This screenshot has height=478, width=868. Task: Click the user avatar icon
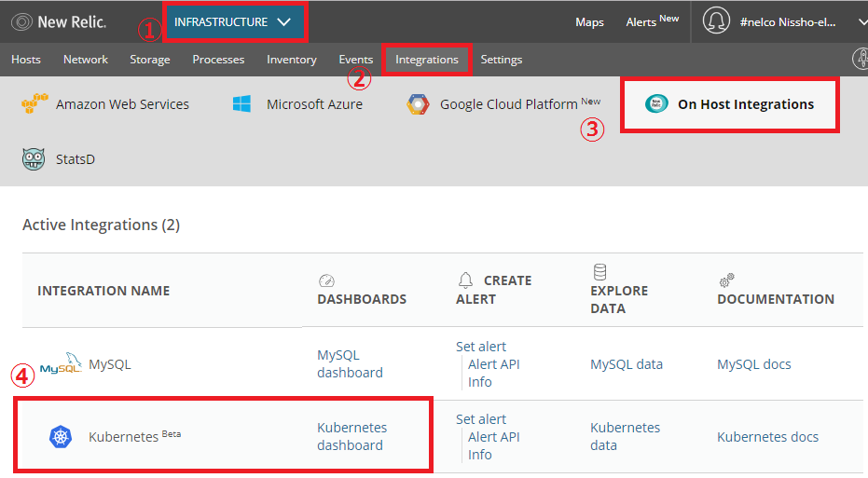[x=716, y=21]
